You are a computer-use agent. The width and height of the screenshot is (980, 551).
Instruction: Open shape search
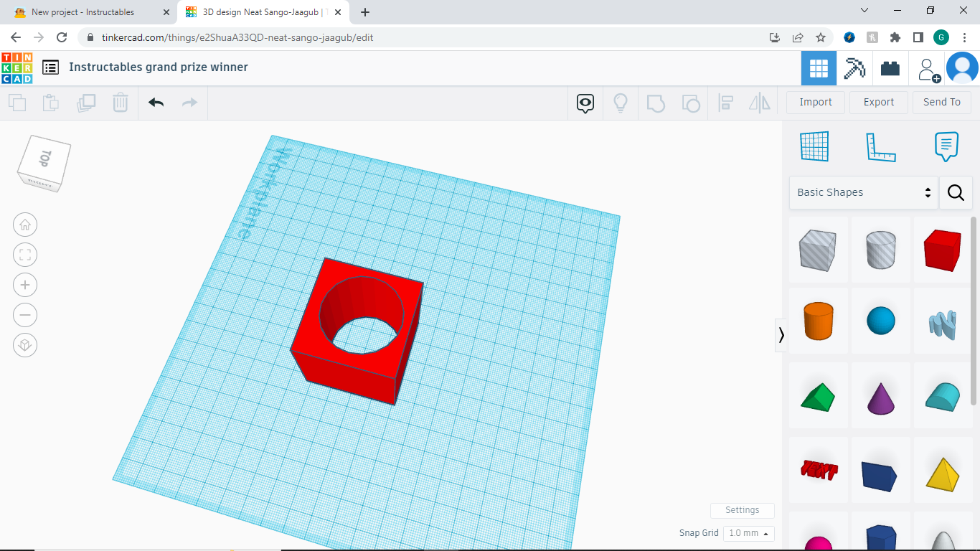[x=956, y=192]
